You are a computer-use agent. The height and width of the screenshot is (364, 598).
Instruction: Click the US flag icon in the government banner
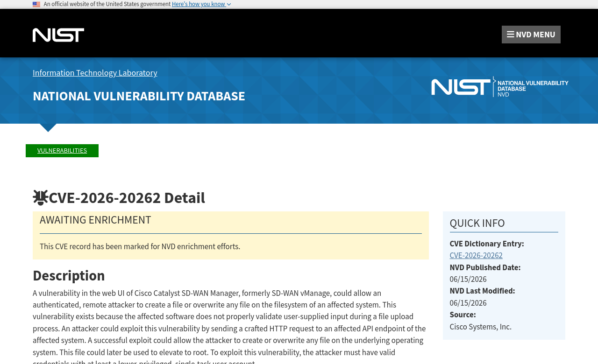click(x=36, y=4)
